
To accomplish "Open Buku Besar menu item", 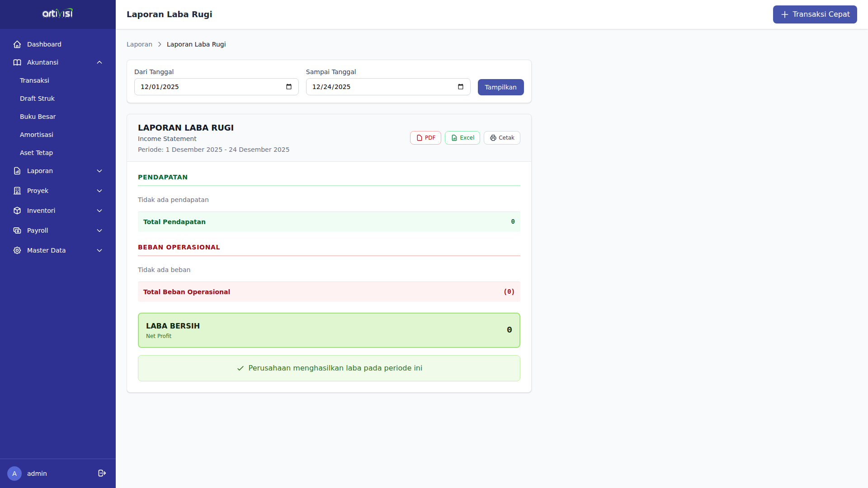I will [38, 117].
